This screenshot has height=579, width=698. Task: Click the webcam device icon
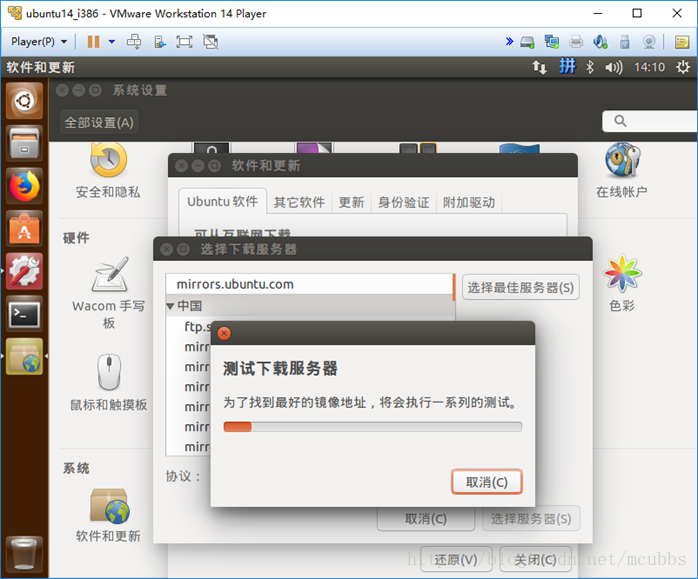point(649,42)
